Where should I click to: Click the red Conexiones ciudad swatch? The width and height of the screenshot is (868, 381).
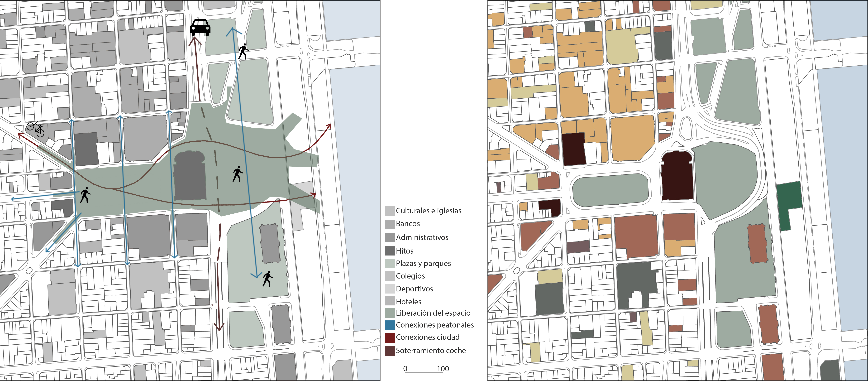click(x=390, y=338)
